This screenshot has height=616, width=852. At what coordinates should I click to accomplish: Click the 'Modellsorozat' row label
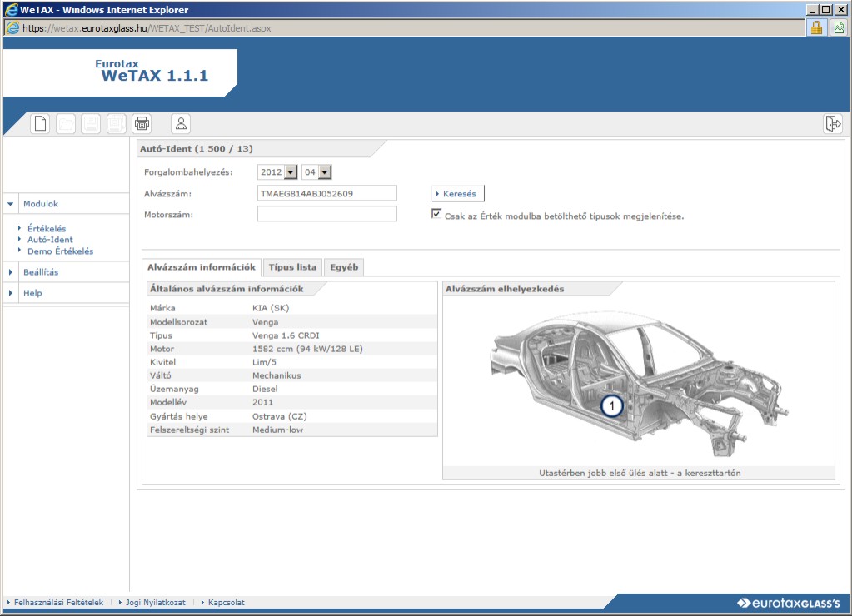179,322
